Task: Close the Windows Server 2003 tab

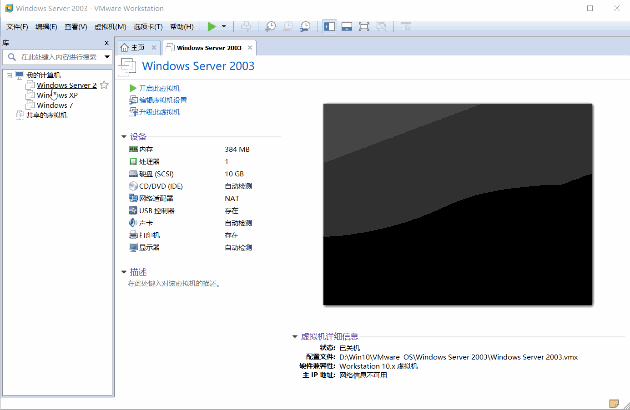Action: [x=250, y=47]
